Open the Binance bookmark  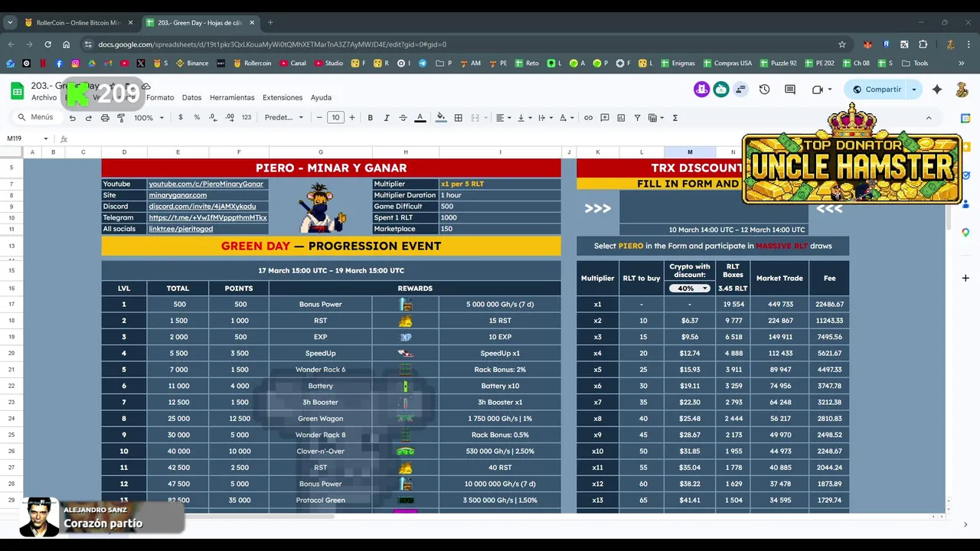[x=192, y=63]
